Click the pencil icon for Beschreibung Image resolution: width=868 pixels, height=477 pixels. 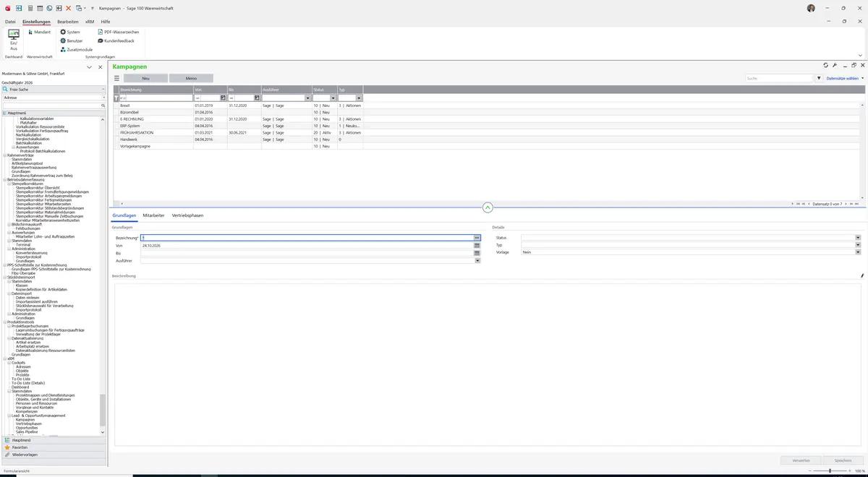(861, 276)
